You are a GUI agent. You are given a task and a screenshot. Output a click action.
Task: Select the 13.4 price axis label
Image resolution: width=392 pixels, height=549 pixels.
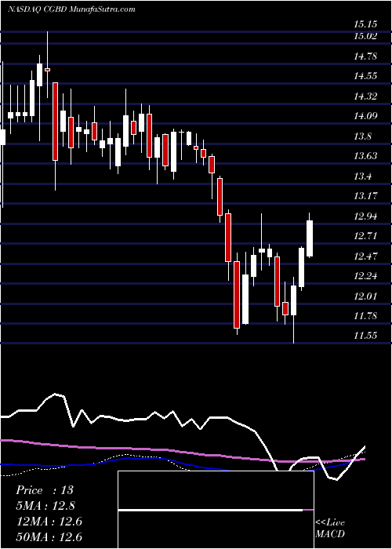pos(362,176)
